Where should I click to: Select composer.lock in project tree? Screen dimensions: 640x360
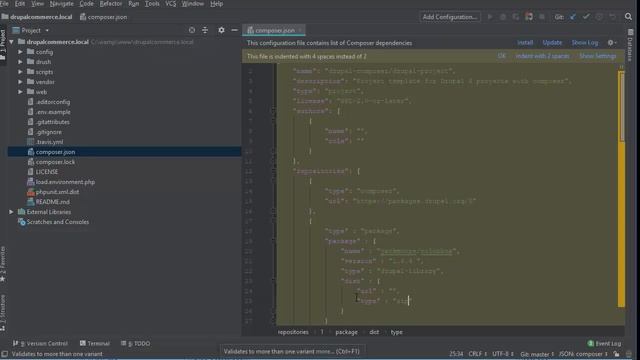tap(55, 162)
